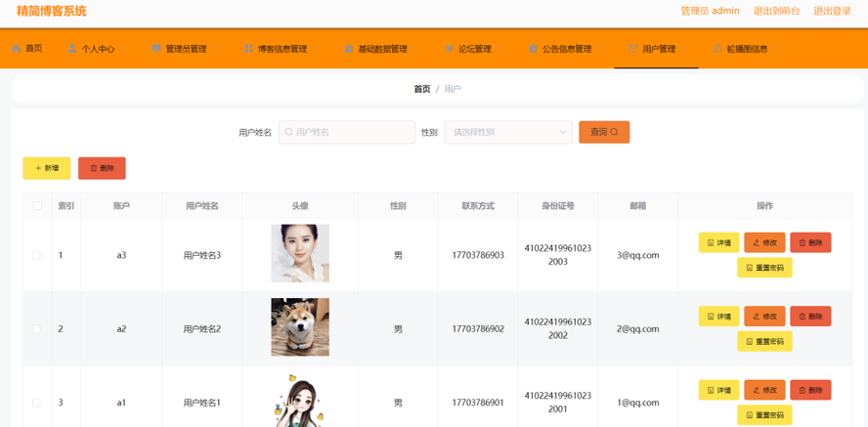Click the dog avatar of user a2
This screenshot has height=427, width=868.
click(300, 327)
